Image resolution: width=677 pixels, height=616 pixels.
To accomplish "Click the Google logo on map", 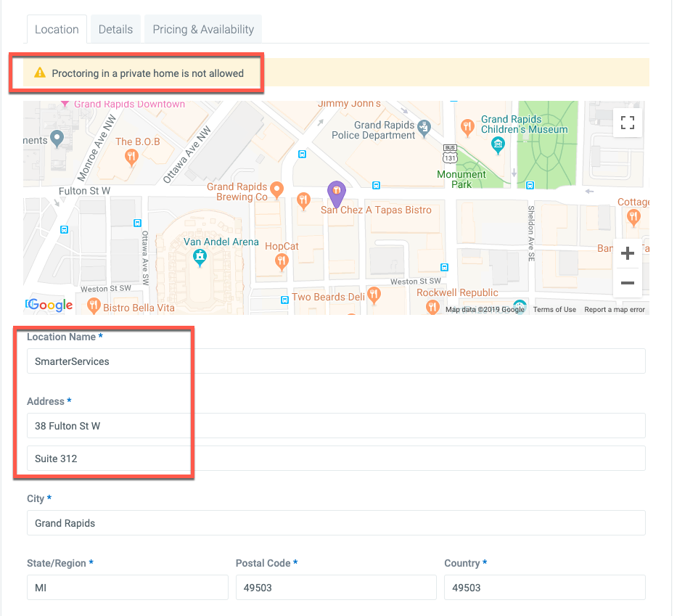I will pyautogui.click(x=49, y=305).
